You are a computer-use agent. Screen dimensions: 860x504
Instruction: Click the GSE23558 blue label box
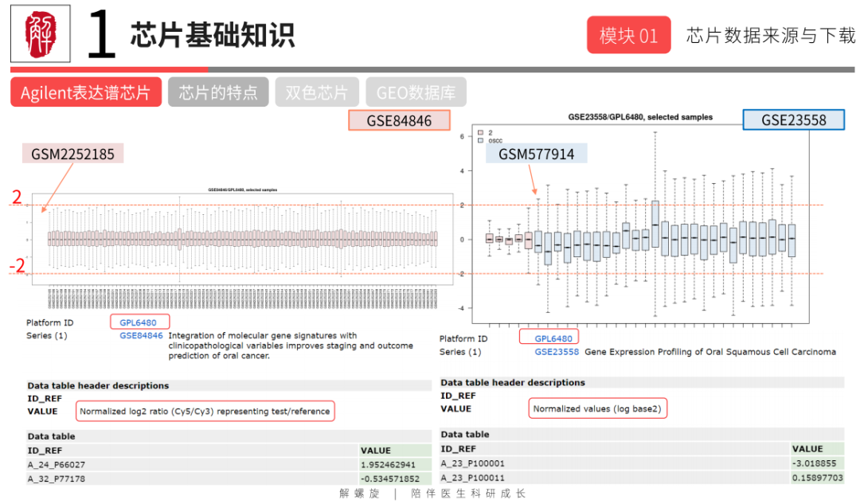point(794,120)
